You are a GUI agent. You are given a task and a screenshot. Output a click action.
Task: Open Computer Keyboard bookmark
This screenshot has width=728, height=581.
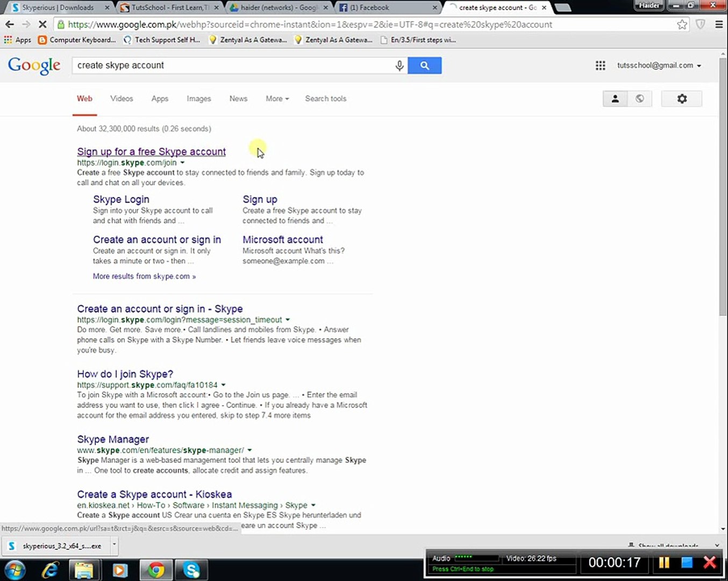(x=77, y=40)
